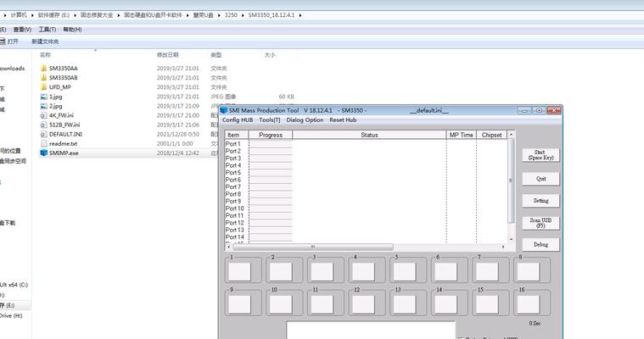644x339 pixels.
Task: Click the Chipset column header
Action: coord(491,135)
